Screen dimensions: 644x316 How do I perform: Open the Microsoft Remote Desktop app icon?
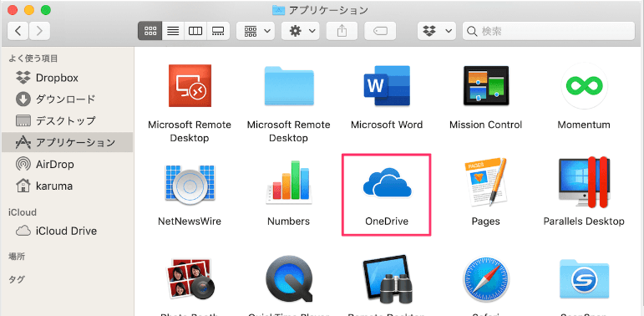(x=190, y=86)
